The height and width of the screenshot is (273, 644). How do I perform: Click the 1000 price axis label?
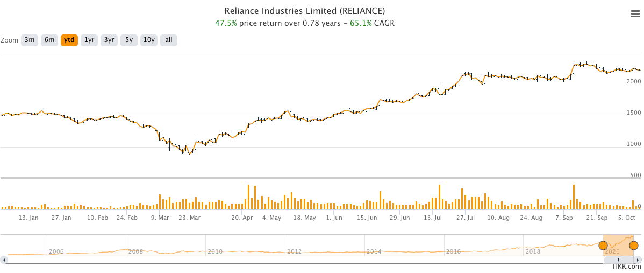point(633,144)
